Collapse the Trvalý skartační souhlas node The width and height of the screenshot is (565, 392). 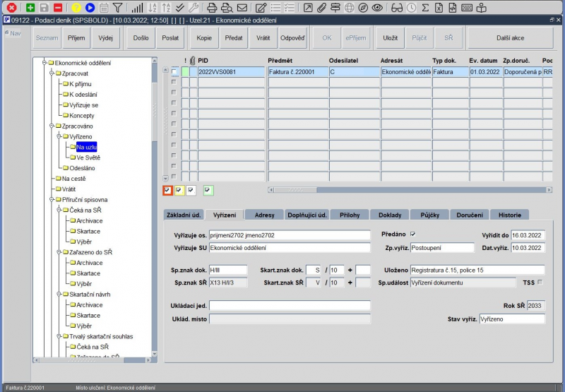pyautogui.click(x=59, y=336)
